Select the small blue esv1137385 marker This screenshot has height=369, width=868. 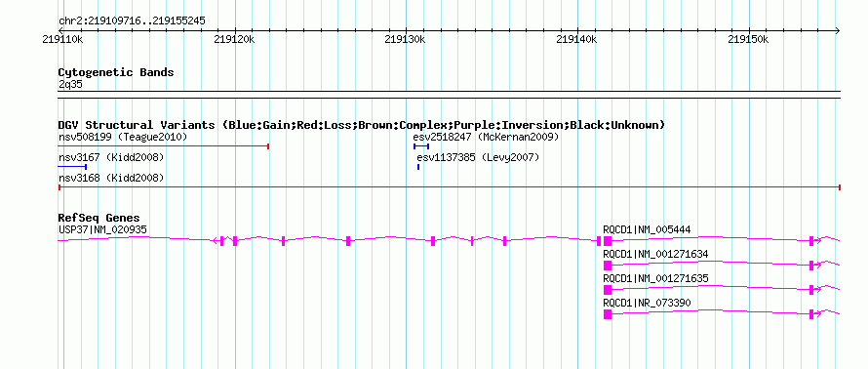[418, 166]
